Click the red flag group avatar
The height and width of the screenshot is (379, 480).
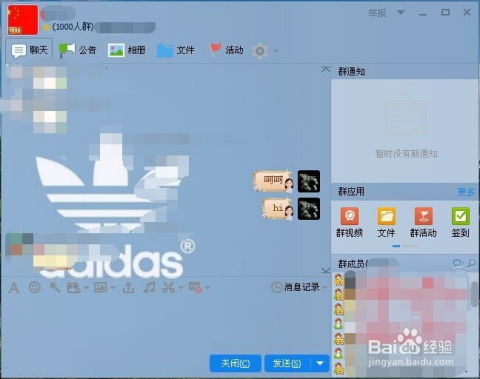[x=23, y=20]
